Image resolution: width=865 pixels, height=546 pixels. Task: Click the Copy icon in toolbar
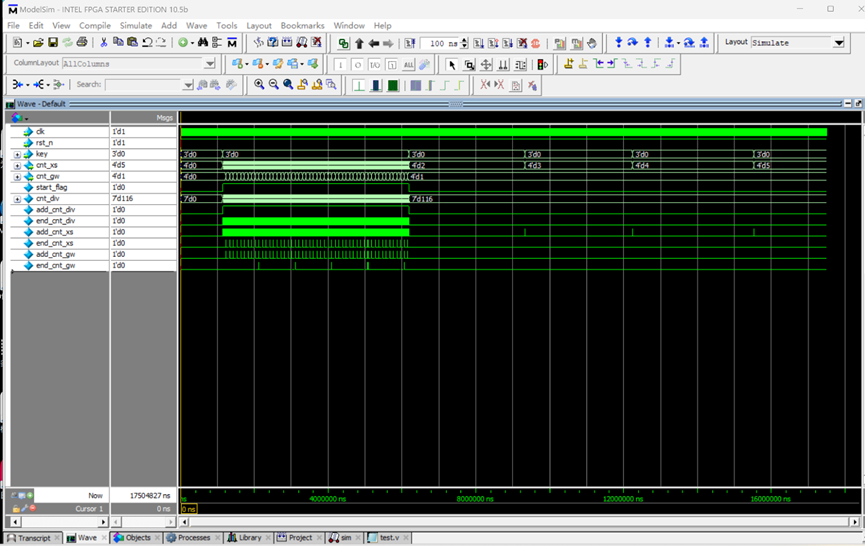(x=118, y=42)
